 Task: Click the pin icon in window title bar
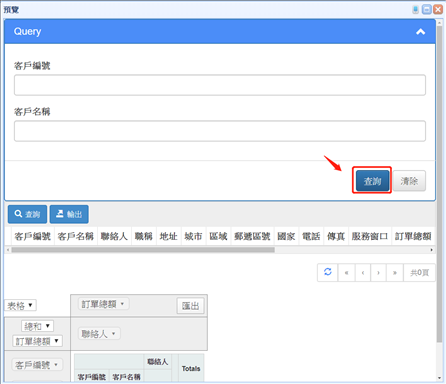pos(415,9)
